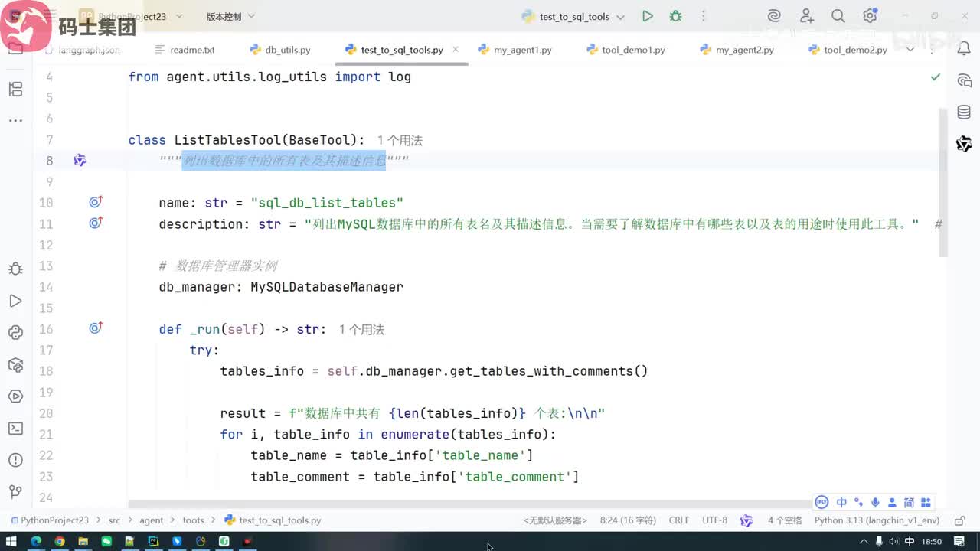Open Code With Me add-user icon

(807, 16)
